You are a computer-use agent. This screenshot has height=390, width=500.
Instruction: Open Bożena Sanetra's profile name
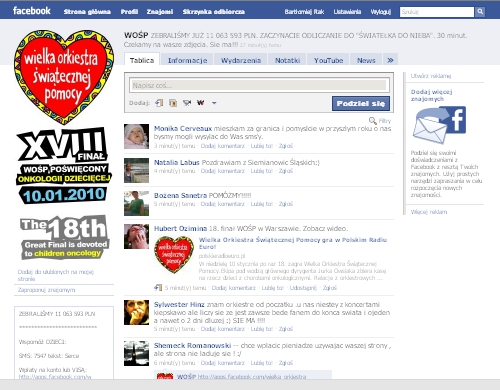click(x=180, y=195)
